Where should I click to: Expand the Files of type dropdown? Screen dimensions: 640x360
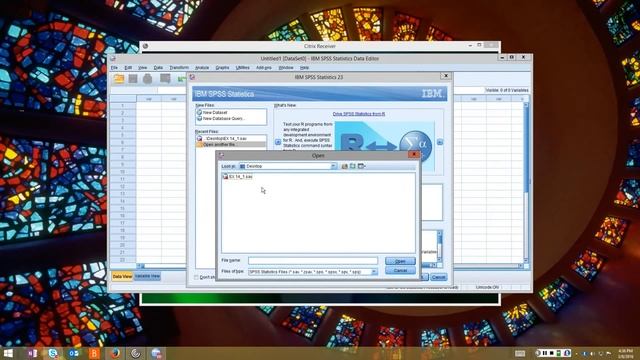point(374,271)
